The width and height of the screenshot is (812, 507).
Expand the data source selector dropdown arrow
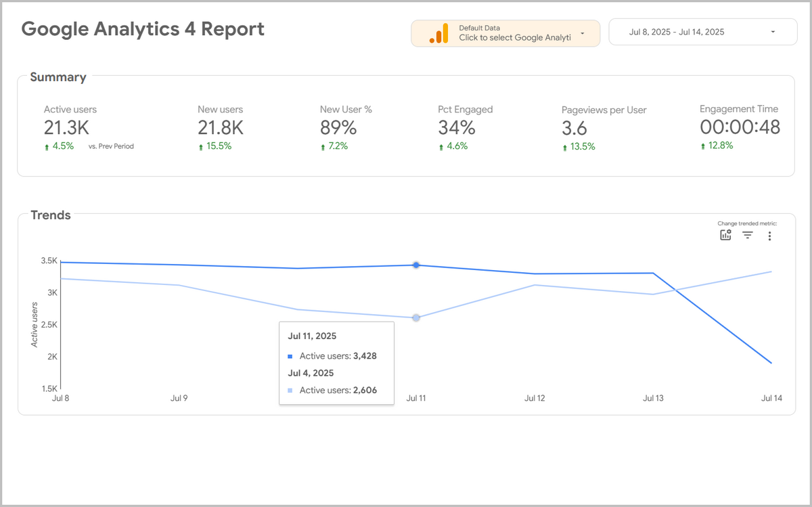coord(581,32)
